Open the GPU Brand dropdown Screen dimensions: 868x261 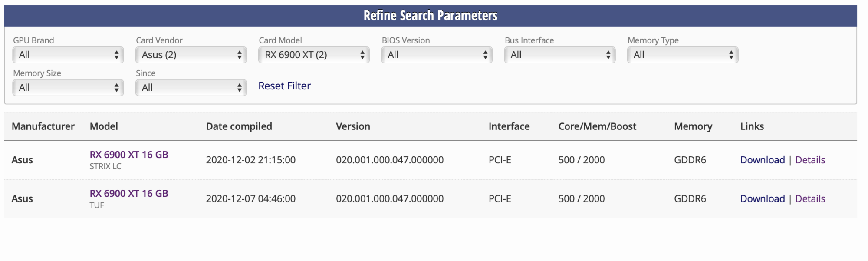(68, 55)
